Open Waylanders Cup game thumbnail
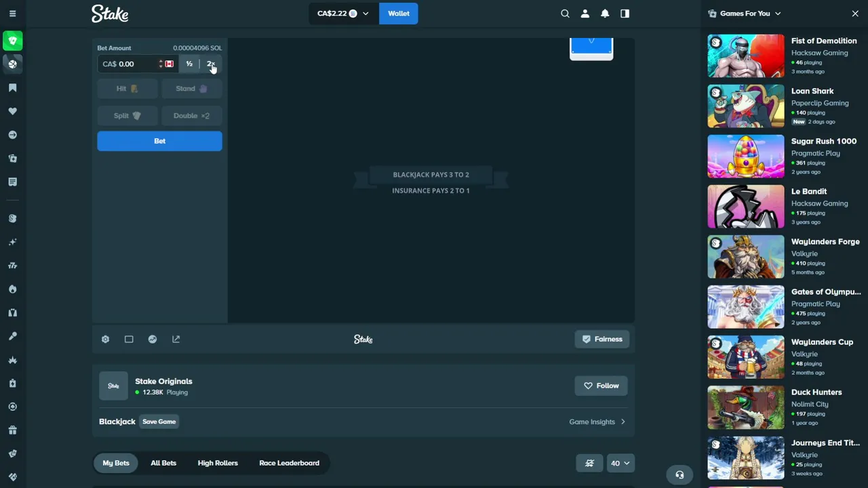 click(746, 357)
